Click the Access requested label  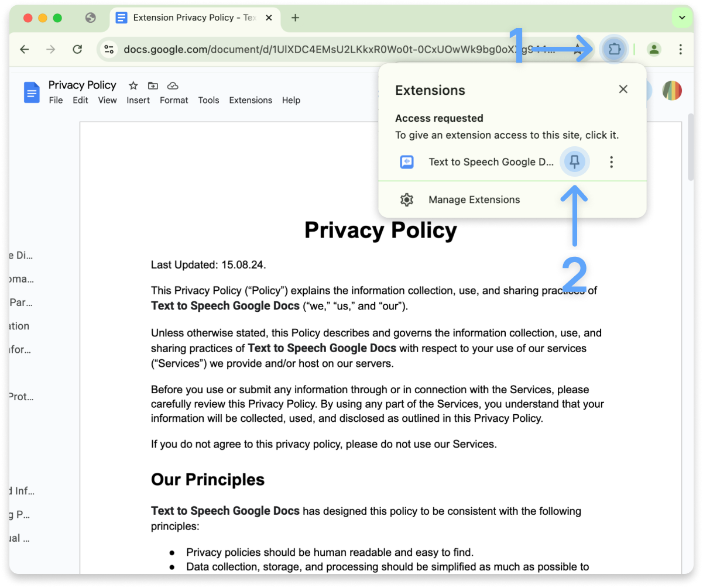click(x=439, y=118)
